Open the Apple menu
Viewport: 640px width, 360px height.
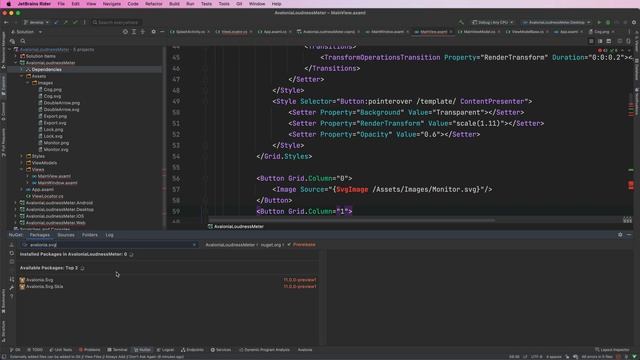tap(9, 4)
